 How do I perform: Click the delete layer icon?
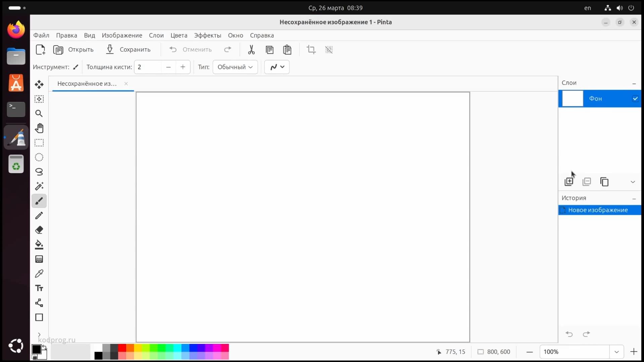click(x=587, y=182)
